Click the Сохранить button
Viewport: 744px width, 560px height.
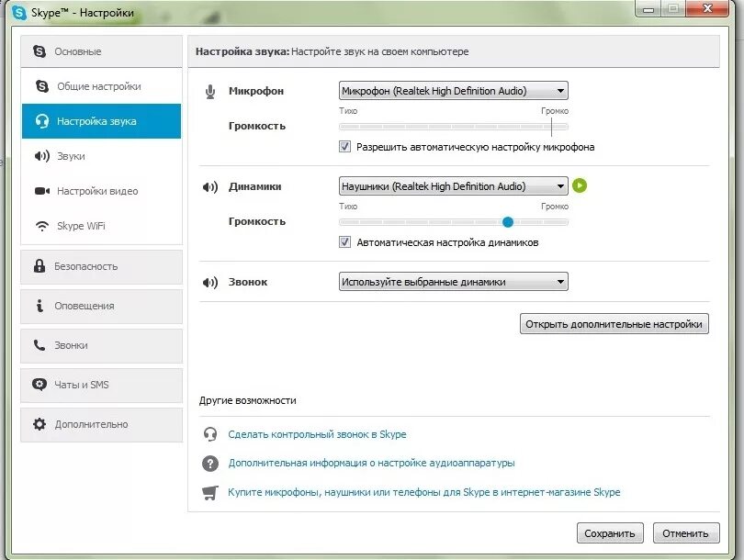pos(610,533)
